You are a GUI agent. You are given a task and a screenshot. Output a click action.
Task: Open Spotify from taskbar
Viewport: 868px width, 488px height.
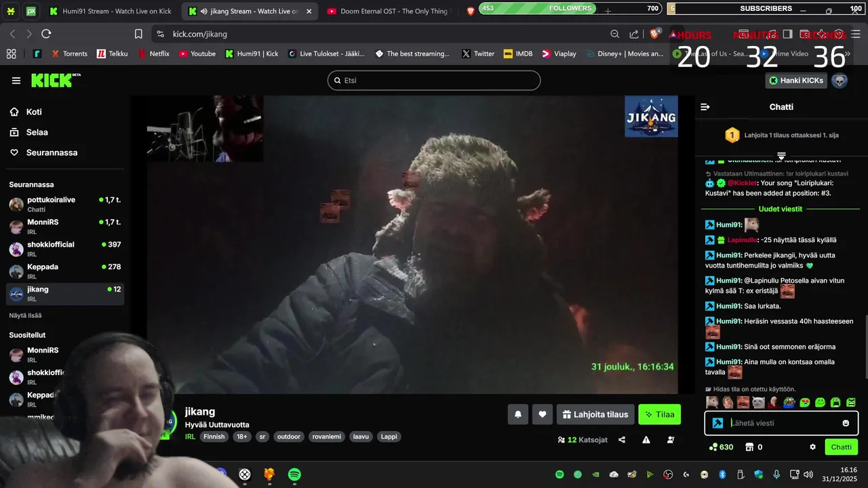294,474
